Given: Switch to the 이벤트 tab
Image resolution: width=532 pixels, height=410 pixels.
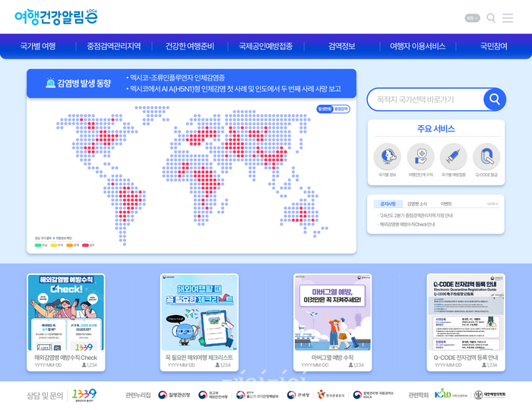Looking at the screenshot, I should click(446, 203).
